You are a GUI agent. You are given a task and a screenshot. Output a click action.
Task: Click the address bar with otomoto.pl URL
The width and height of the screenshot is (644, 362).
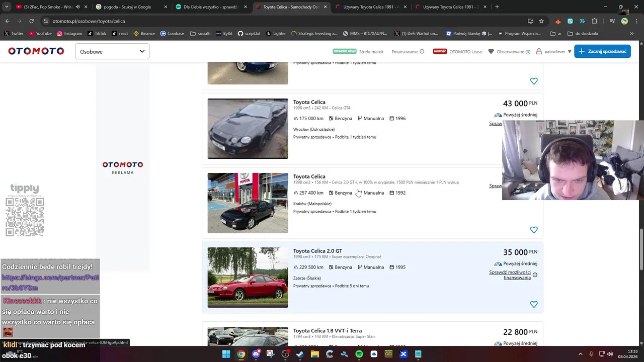click(282, 21)
